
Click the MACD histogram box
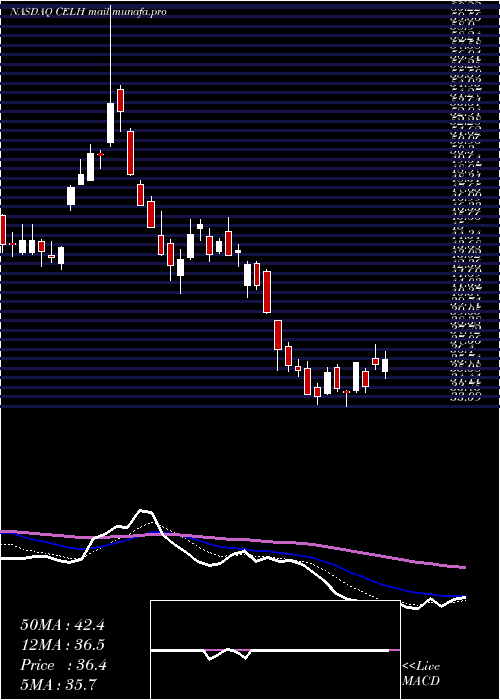coord(275,650)
